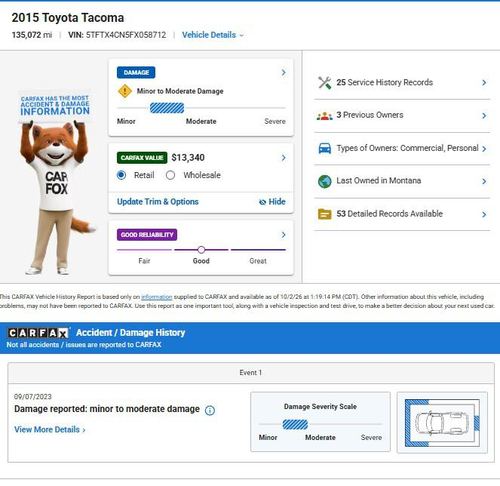The width and height of the screenshot is (500, 486).
Task: Open View More Details link
Action: pos(50,429)
